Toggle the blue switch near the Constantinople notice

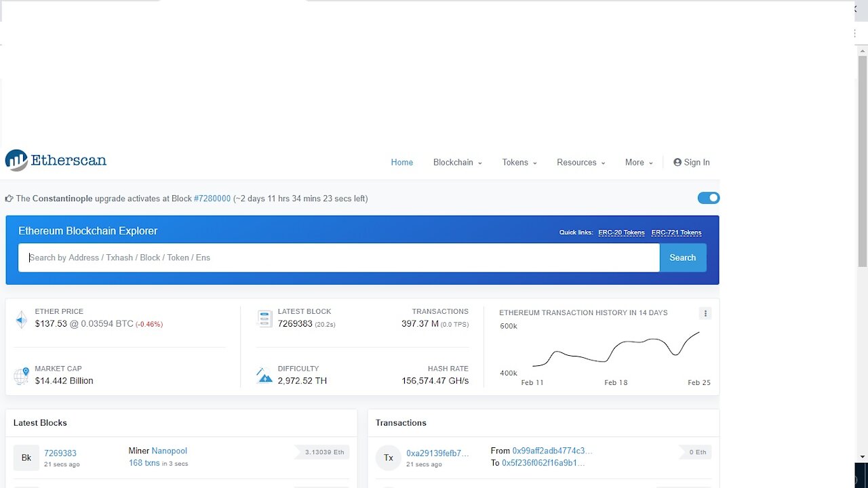click(x=709, y=198)
